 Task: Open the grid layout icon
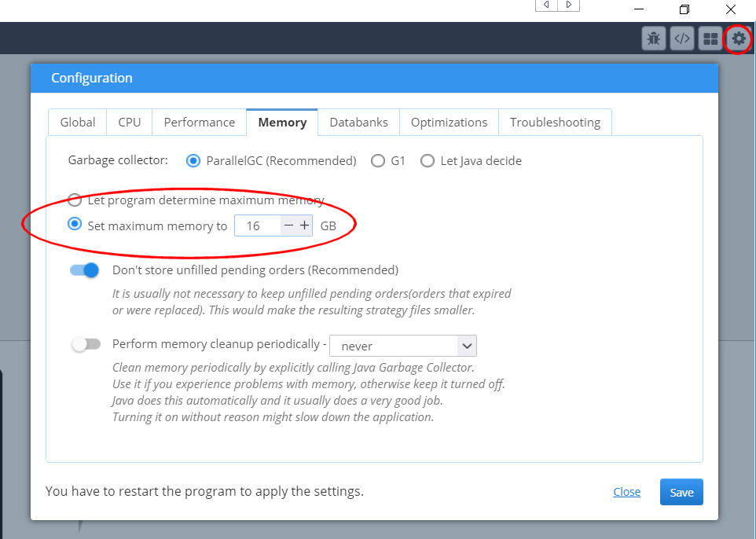[710, 38]
